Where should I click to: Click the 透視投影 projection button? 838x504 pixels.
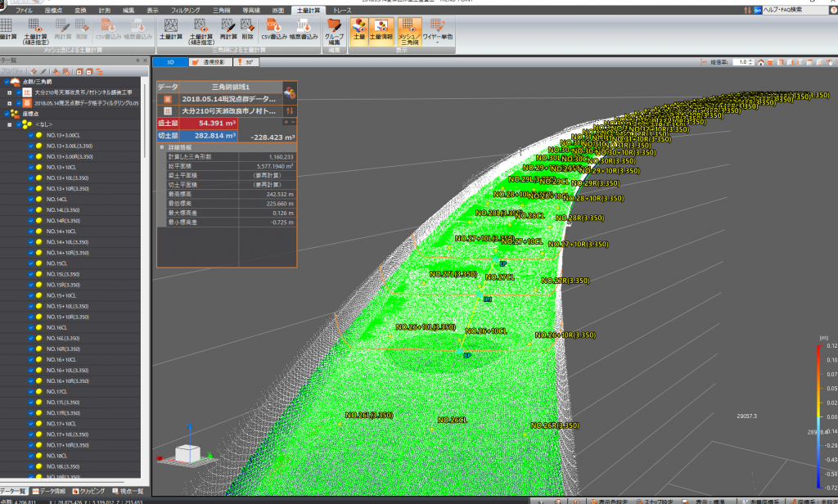(210, 62)
